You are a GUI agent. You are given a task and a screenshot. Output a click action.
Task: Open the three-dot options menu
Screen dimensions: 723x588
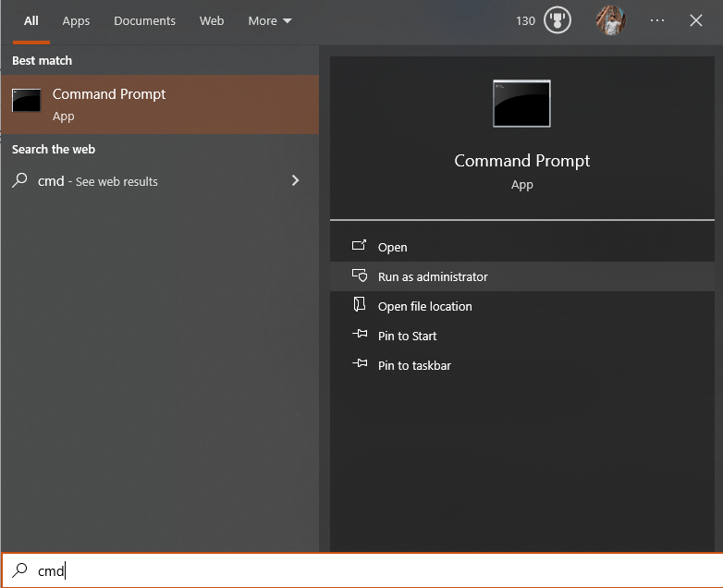(x=657, y=20)
